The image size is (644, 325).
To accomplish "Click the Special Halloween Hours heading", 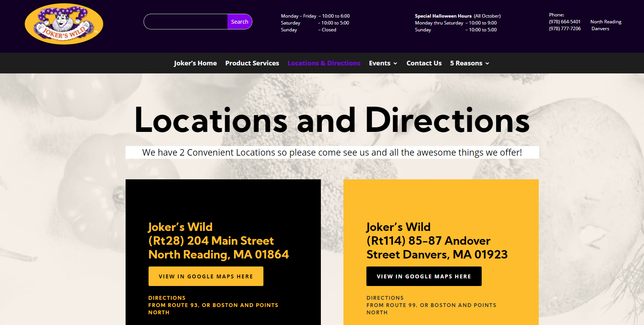I will point(443,16).
